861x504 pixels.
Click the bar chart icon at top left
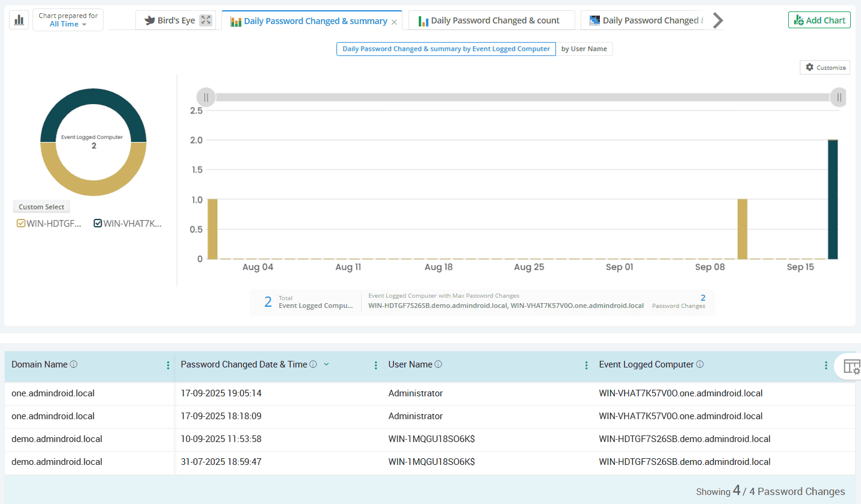[x=19, y=20]
